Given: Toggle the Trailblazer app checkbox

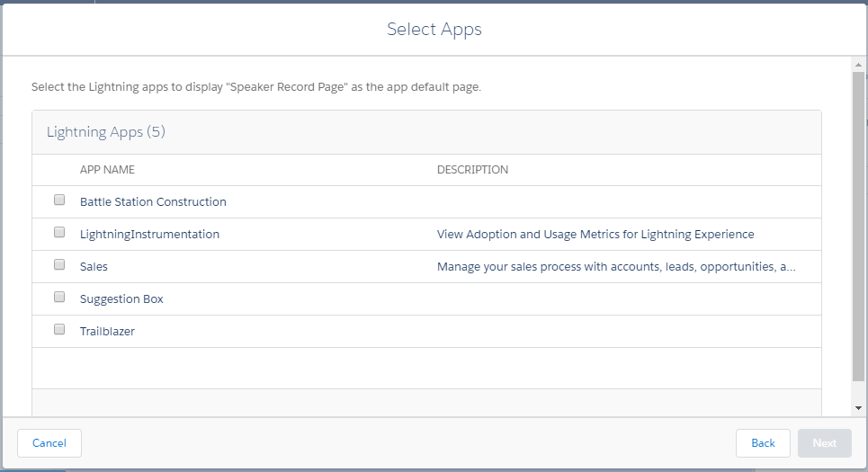Looking at the screenshot, I should tap(59, 330).
